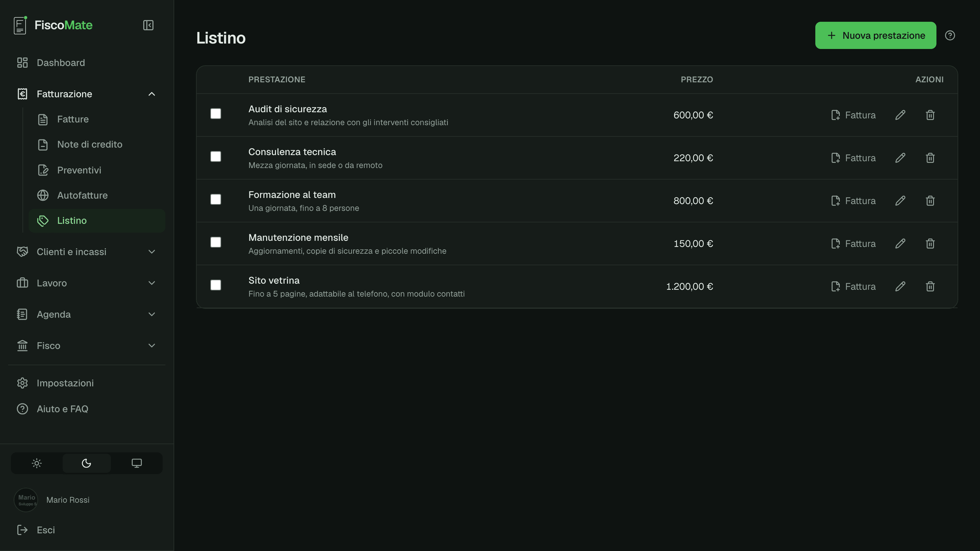Click the Nuova prestazione button
980x551 pixels.
coord(876,35)
